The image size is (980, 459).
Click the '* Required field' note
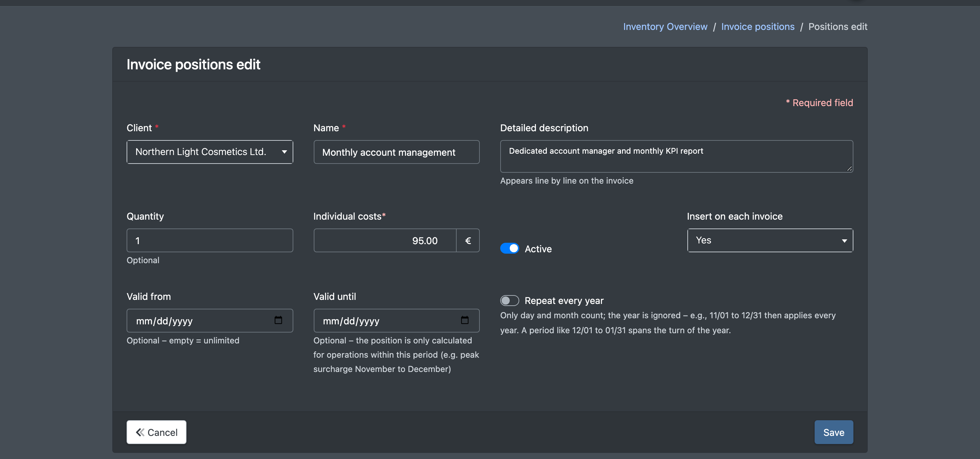tap(819, 103)
